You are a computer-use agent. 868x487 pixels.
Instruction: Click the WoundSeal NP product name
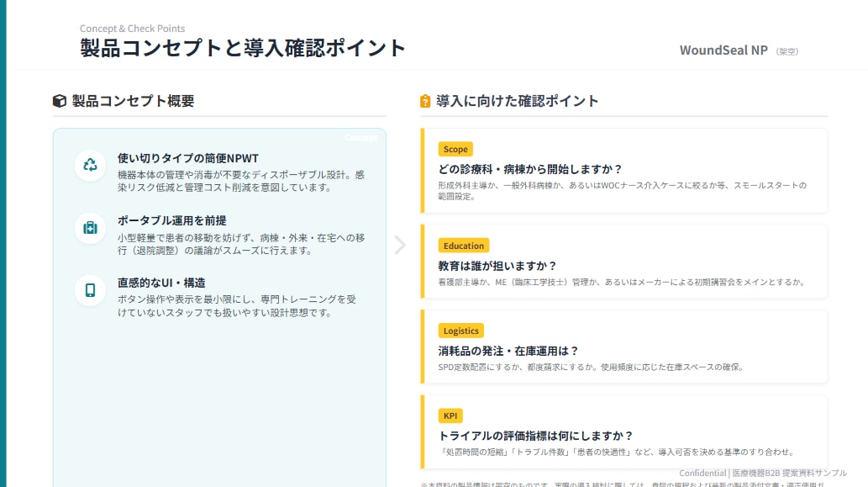point(723,50)
